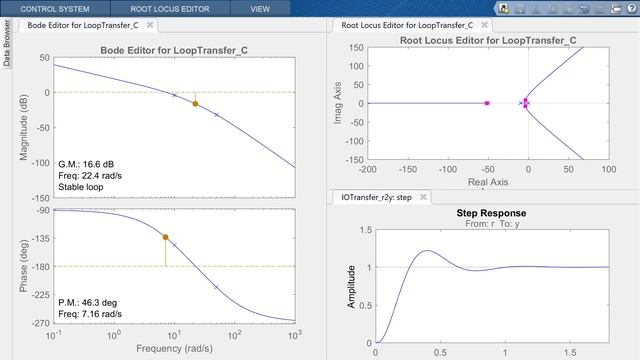Open the ROOT LOCUS EDITOR ribbon tab
The image size is (640, 360).
pyautogui.click(x=170, y=9)
